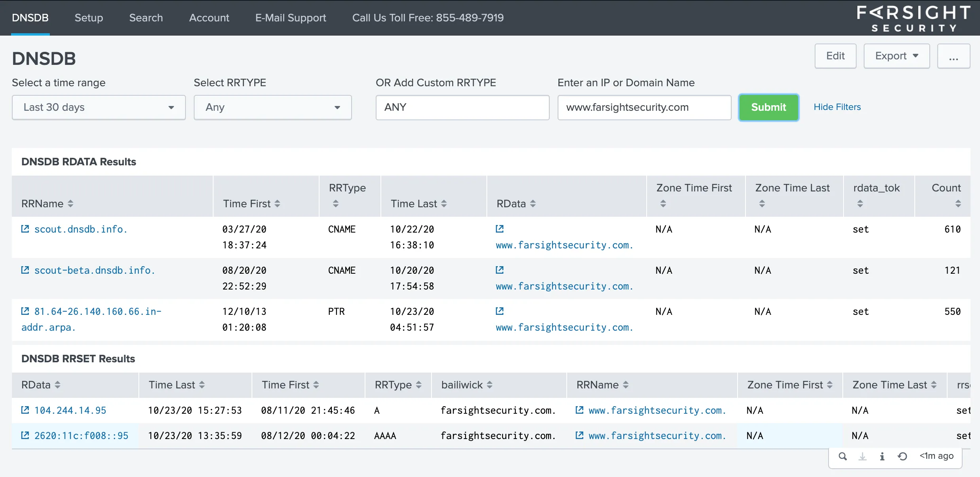Open the Last 30 days time range dropdown
The width and height of the screenshot is (980, 477).
[99, 107]
